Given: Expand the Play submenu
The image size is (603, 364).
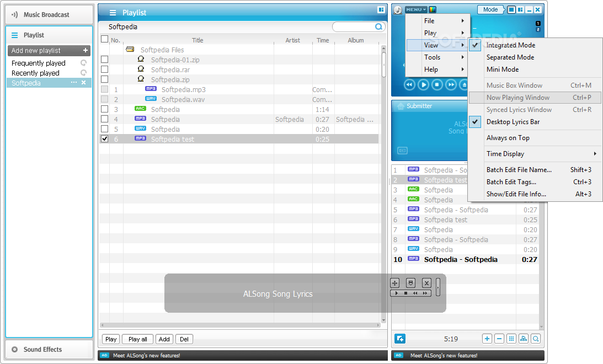Looking at the screenshot, I should 437,33.
